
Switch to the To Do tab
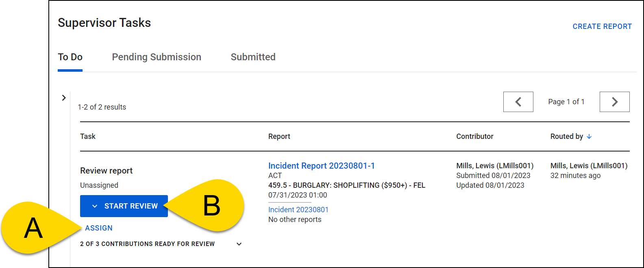pyautogui.click(x=70, y=57)
